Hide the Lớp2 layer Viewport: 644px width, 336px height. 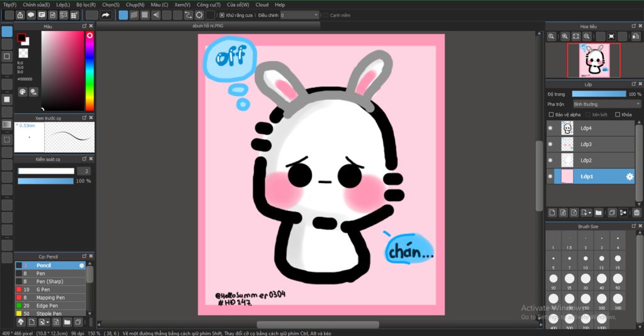[550, 160]
